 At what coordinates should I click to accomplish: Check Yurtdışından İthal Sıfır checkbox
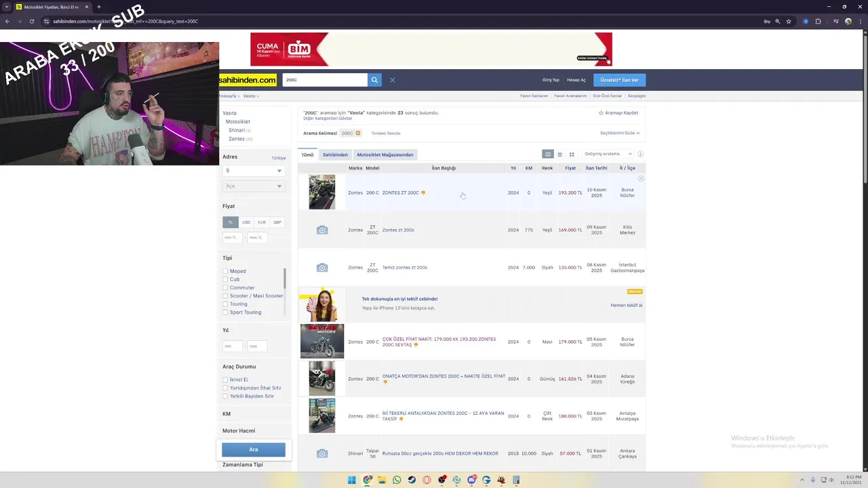click(x=225, y=388)
